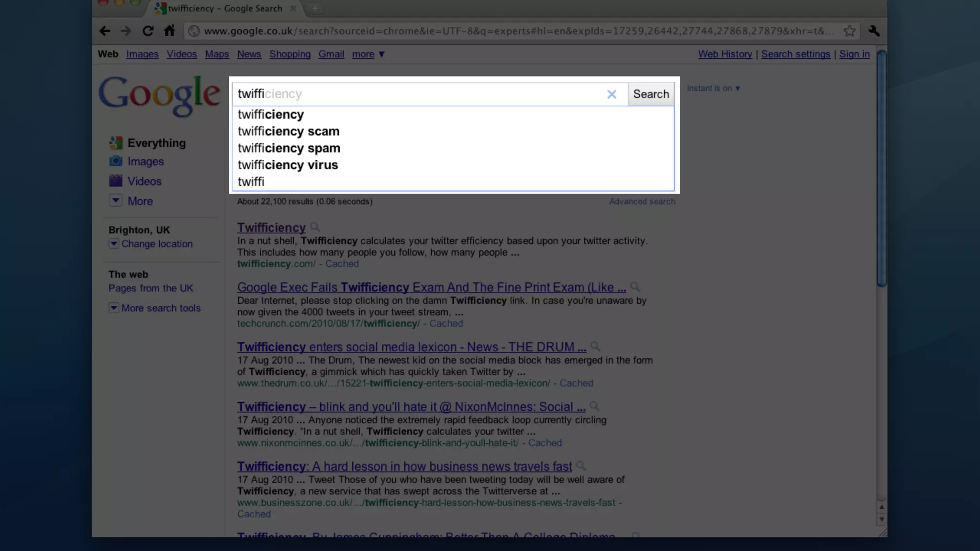Clear the search box with the X icon
Viewport: 980px width, 551px height.
coord(612,94)
